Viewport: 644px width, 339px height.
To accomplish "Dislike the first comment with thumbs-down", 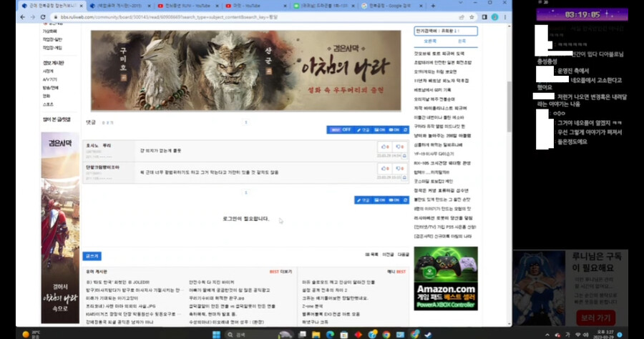I will (x=399, y=147).
